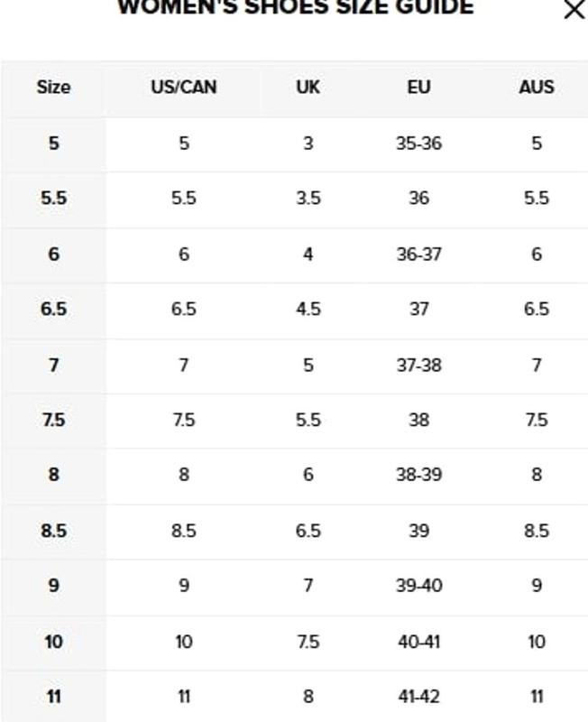Click the Size column header
The width and height of the screenshot is (588, 722).
click(x=53, y=88)
